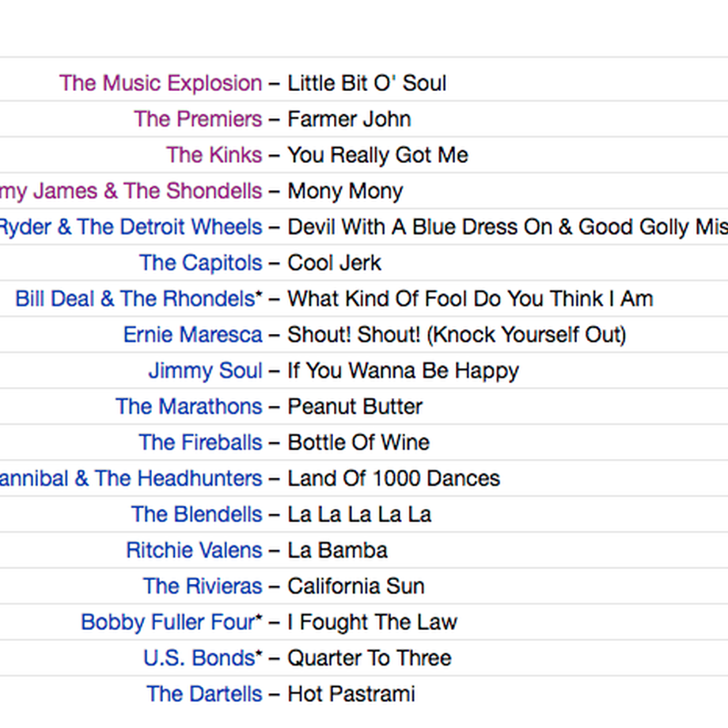The height and width of the screenshot is (728, 728).
Task: Open The Fireballs artist link
Action: [200, 442]
